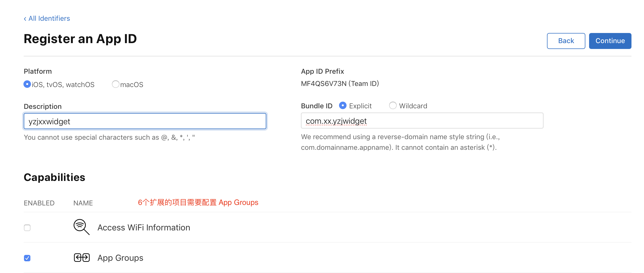Image resolution: width=644 pixels, height=273 pixels.
Task: Click the App Groups linked-arrows icon
Action: tap(82, 258)
